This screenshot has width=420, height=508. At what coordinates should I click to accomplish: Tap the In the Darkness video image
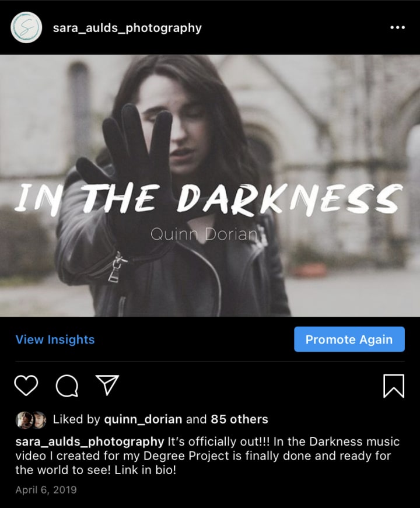(210, 185)
